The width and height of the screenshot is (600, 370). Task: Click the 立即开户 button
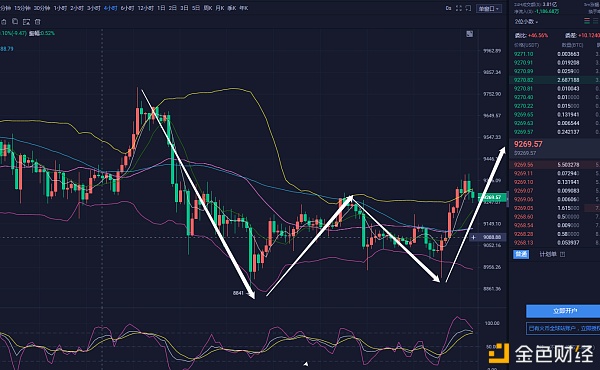[x=563, y=311]
